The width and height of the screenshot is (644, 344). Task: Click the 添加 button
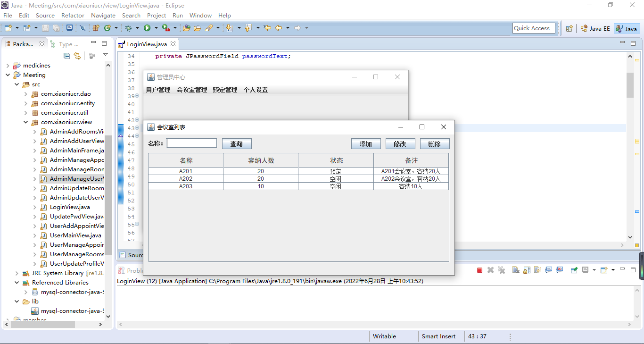pyautogui.click(x=366, y=144)
